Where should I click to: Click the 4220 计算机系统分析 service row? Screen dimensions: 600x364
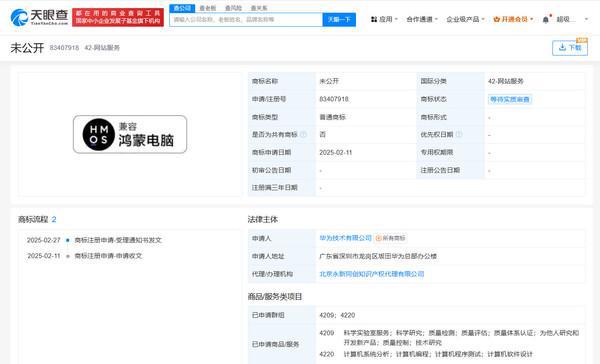click(426, 354)
